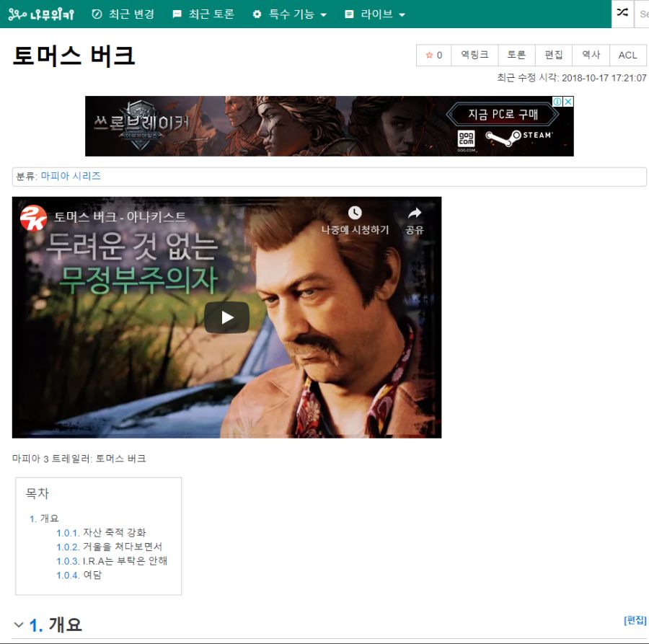This screenshot has width=649, height=644.
Task: Open the 토론 discussion tab
Action: (x=516, y=55)
